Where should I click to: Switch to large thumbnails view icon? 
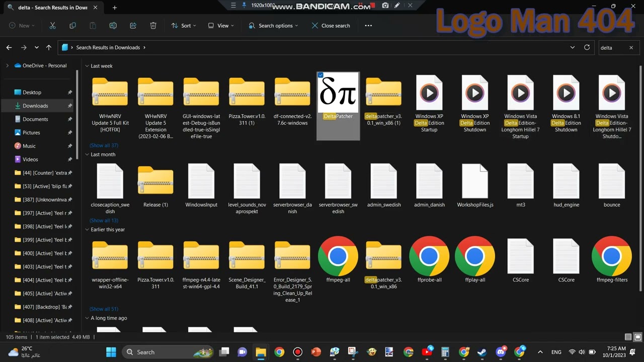637,337
